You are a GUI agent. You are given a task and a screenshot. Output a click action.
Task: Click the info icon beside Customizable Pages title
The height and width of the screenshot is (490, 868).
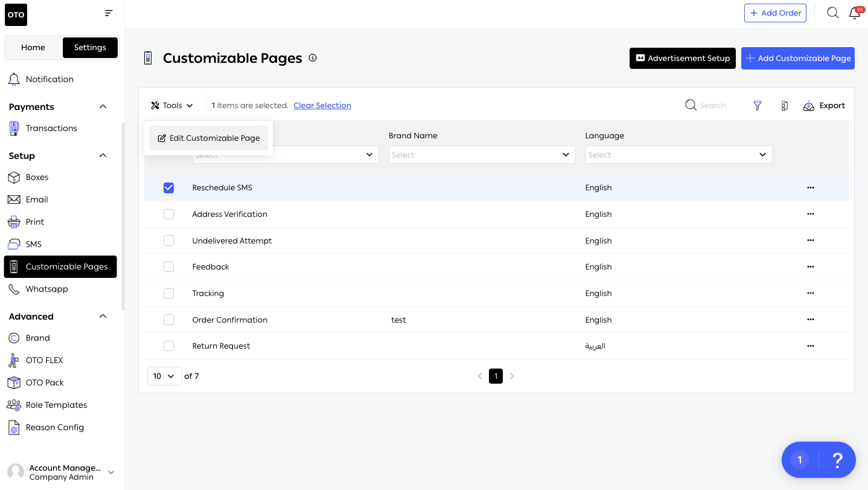[313, 58]
